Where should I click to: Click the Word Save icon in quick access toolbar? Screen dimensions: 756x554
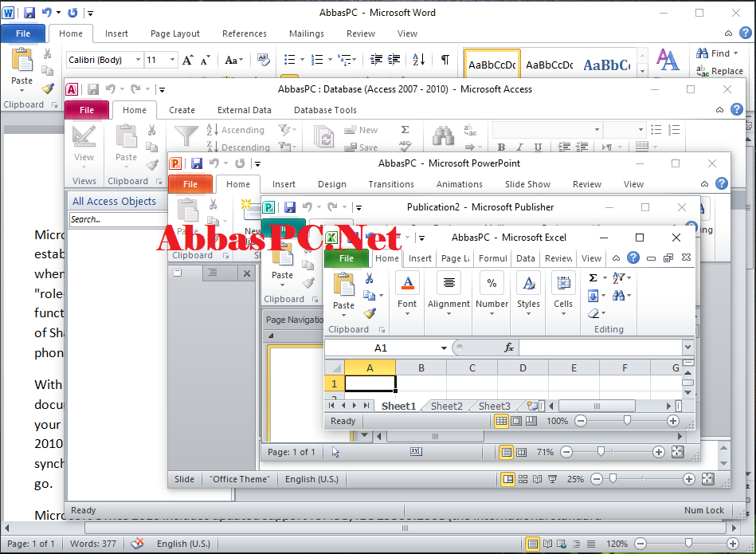(29, 13)
